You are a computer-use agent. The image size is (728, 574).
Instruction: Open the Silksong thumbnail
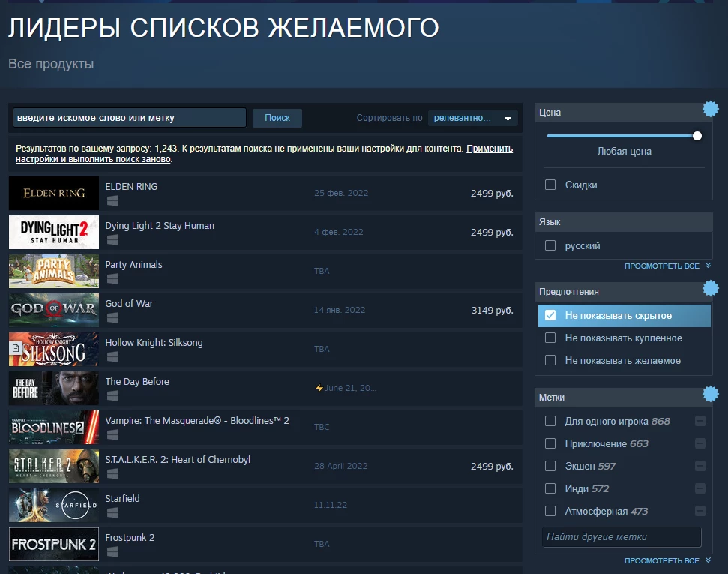coord(54,349)
